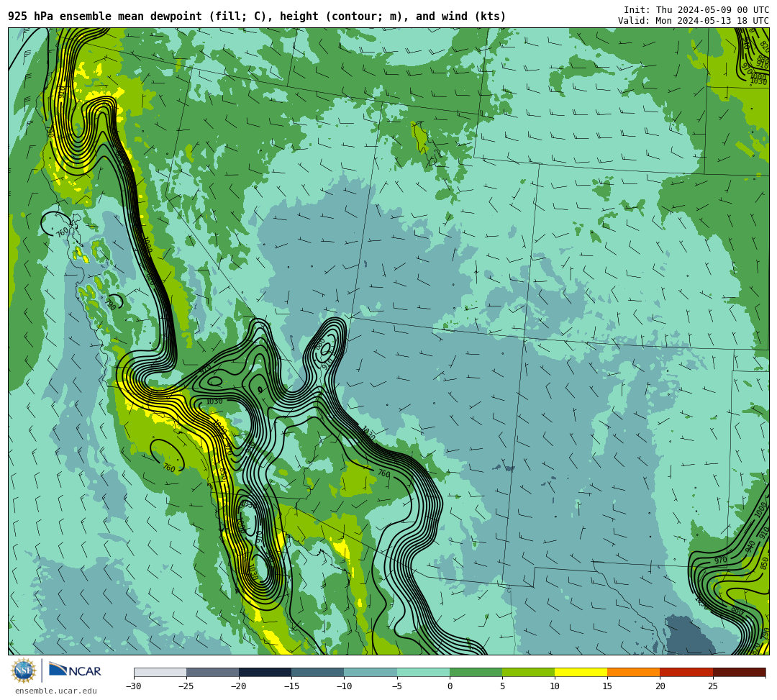Click the colorbar segment between -30 and -25

click(160, 672)
